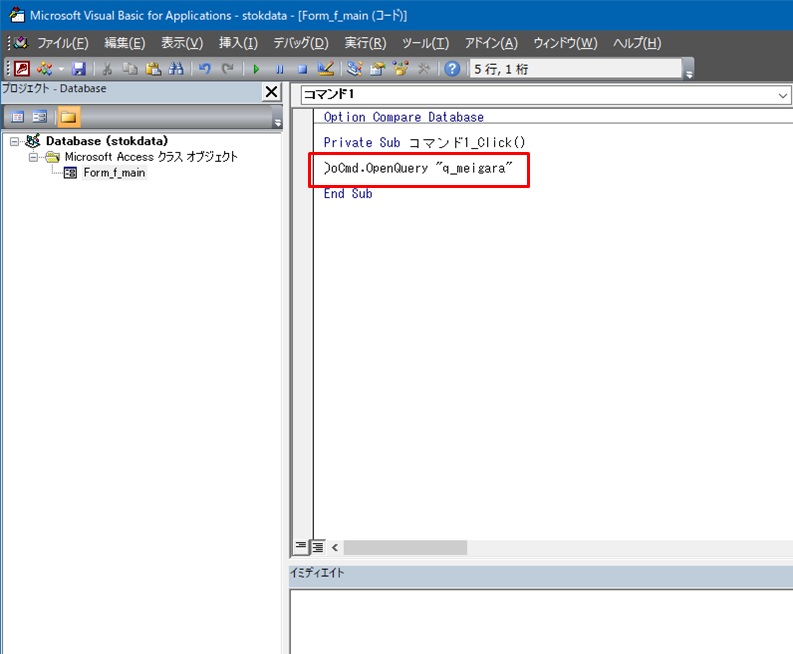Click the code window horizontal scrollbar thumb
Screen dimensions: 793x654
[x=405, y=547]
